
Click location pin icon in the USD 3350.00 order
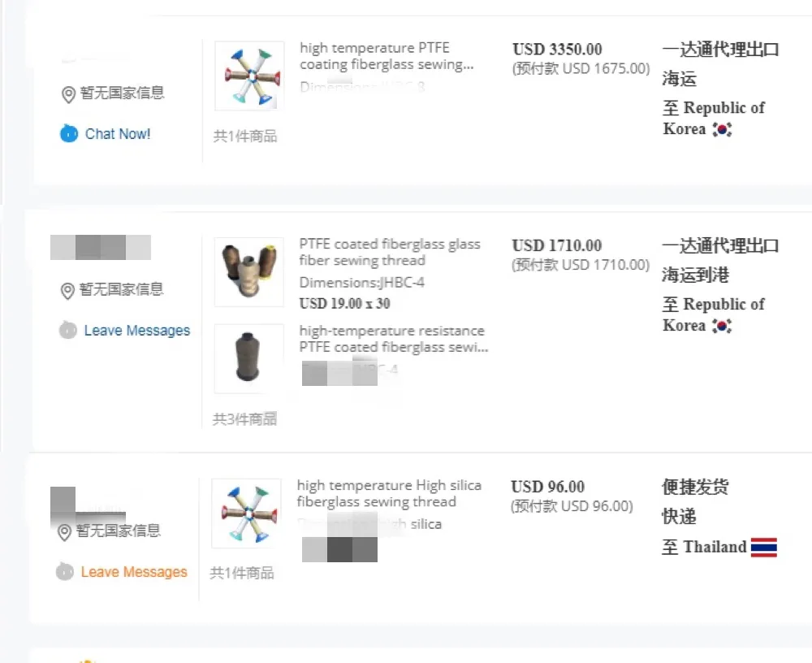tap(68, 94)
